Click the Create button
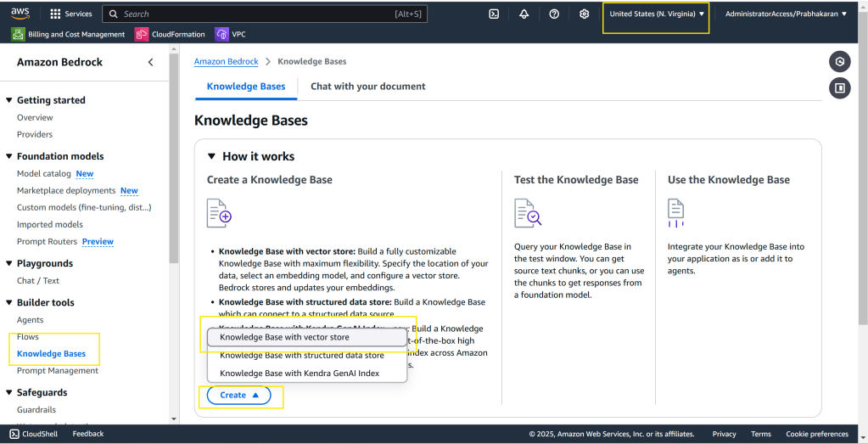 (x=239, y=395)
